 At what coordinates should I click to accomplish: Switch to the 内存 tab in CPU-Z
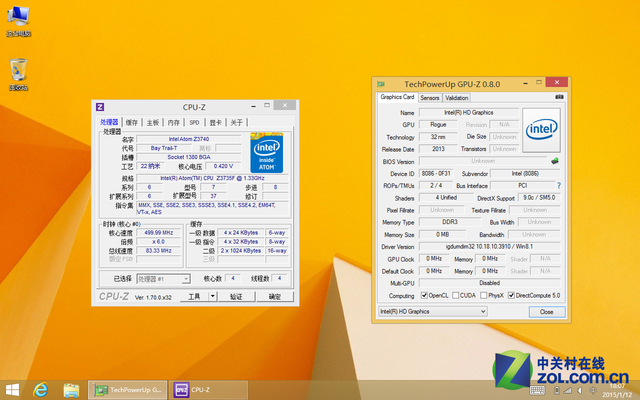click(173, 122)
